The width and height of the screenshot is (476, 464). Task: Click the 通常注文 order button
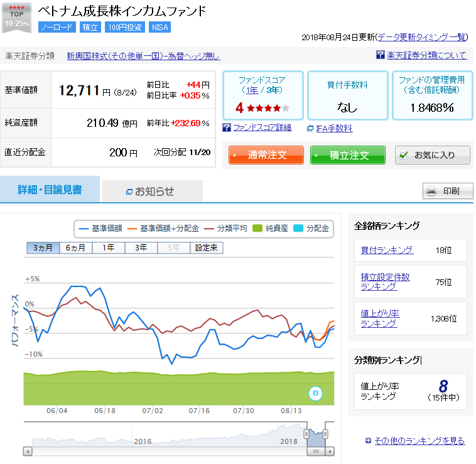point(266,155)
